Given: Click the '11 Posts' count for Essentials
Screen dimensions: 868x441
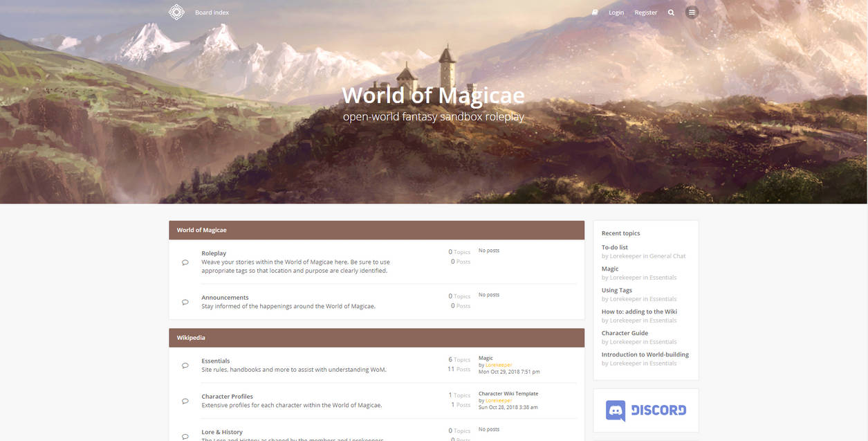Looking at the screenshot, I should [x=459, y=369].
